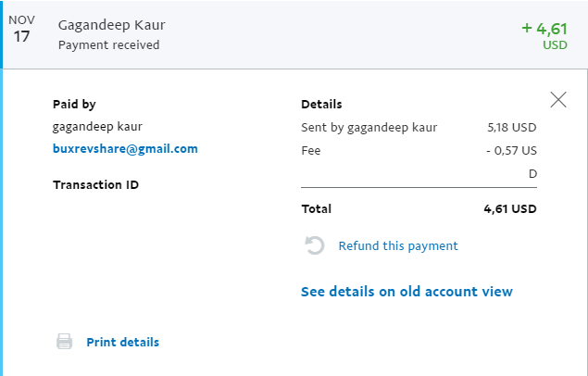
Task: Click the NOV 17 date label
Action: point(21,30)
